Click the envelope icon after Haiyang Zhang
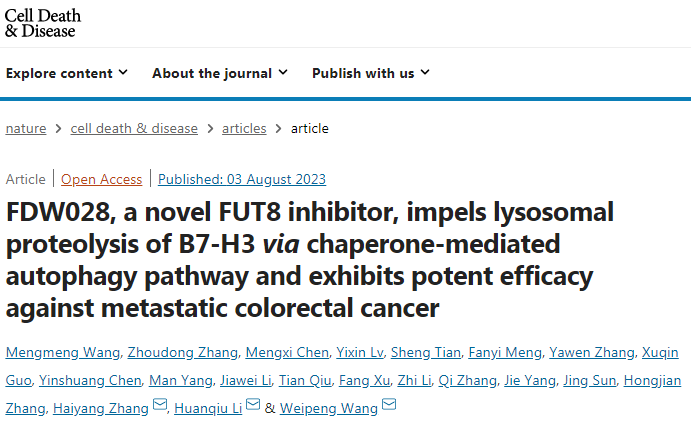Viewport: 691px width, 423px height. (160, 406)
